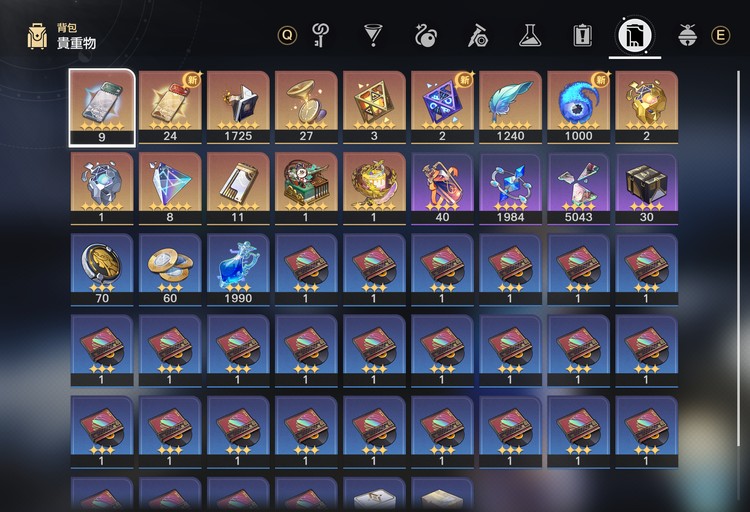Select the blue feather item with count 1240

510,107
